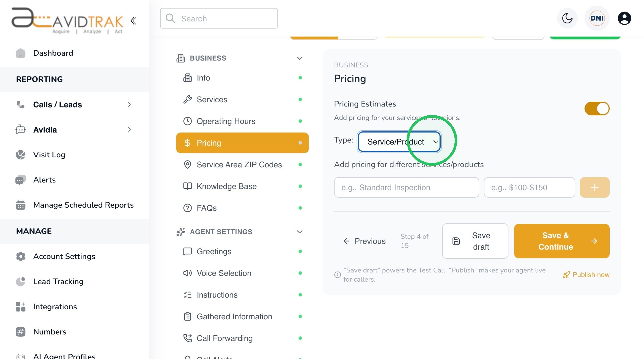Click the Services wrench icon
The image size is (644, 359).
pyautogui.click(x=187, y=99)
